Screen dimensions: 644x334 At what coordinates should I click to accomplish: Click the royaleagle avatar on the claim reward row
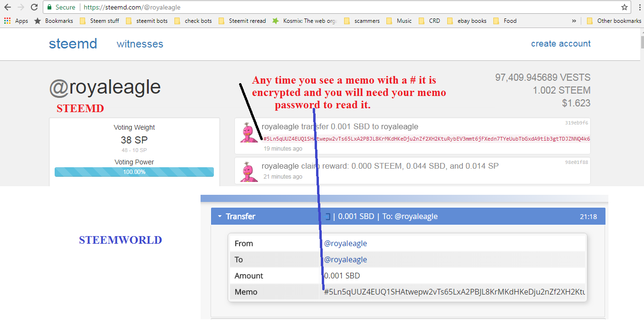click(x=248, y=172)
